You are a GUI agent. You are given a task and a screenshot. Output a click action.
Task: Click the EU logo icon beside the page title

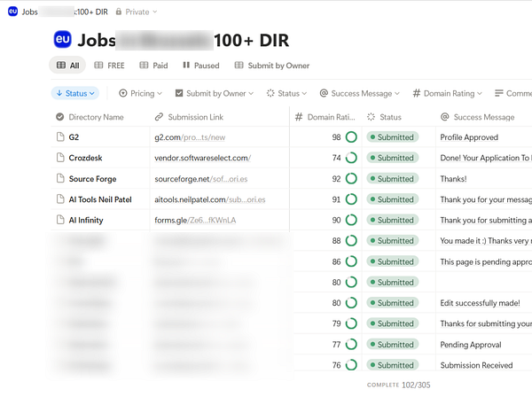coord(62,39)
